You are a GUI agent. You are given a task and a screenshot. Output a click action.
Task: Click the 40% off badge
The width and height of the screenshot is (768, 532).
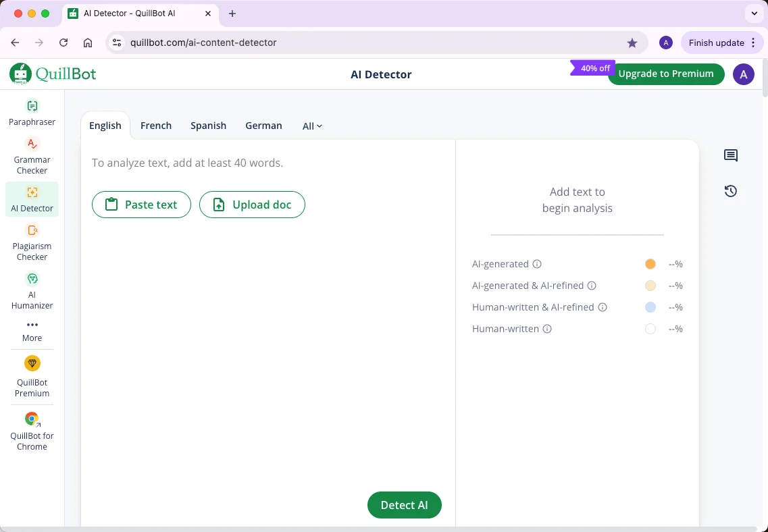[x=592, y=68]
